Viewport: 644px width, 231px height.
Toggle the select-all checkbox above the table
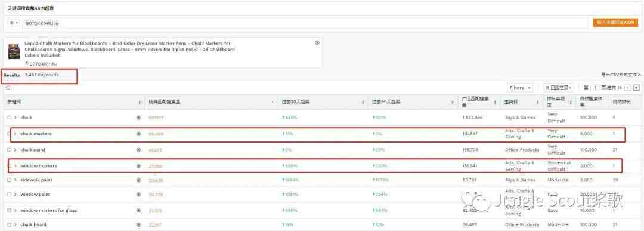[x=8, y=88]
